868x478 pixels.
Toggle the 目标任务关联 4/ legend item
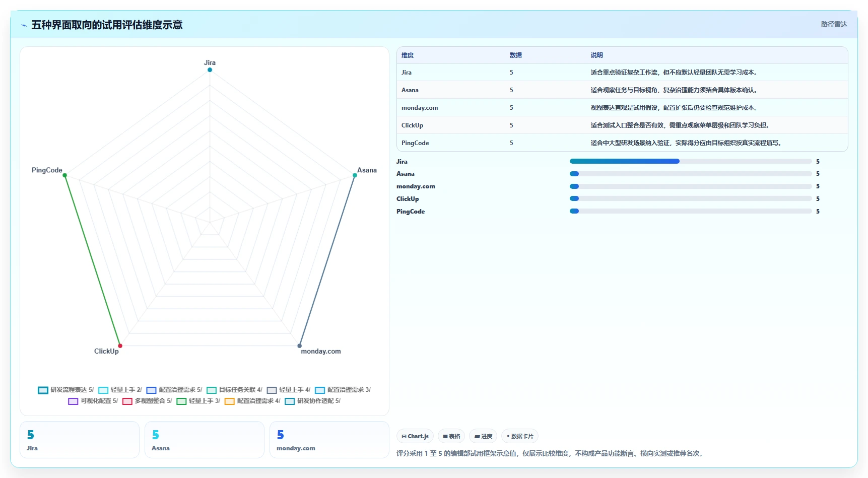234,390
